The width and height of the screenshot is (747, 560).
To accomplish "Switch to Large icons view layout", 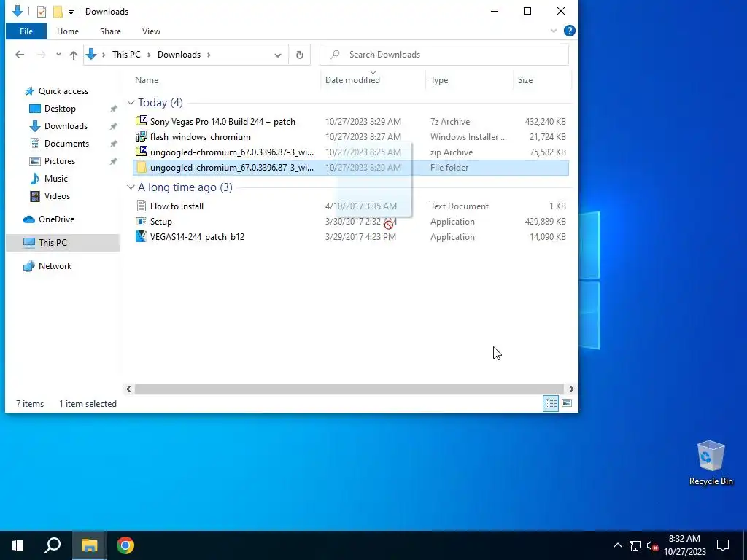I will tap(567, 403).
